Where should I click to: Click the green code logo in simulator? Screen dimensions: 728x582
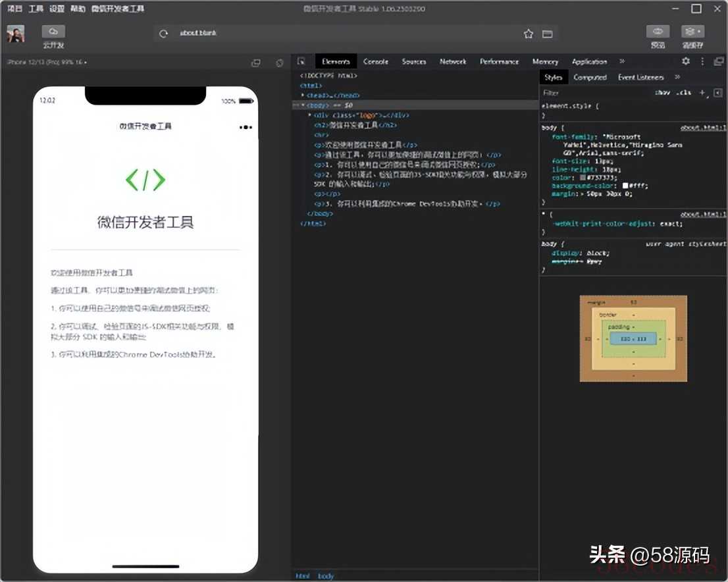[145, 180]
